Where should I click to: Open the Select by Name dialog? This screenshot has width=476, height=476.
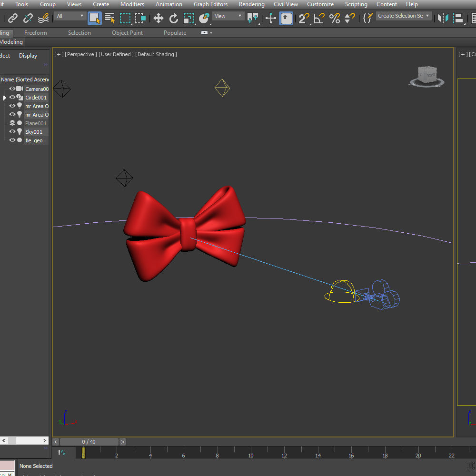pyautogui.click(x=109, y=18)
